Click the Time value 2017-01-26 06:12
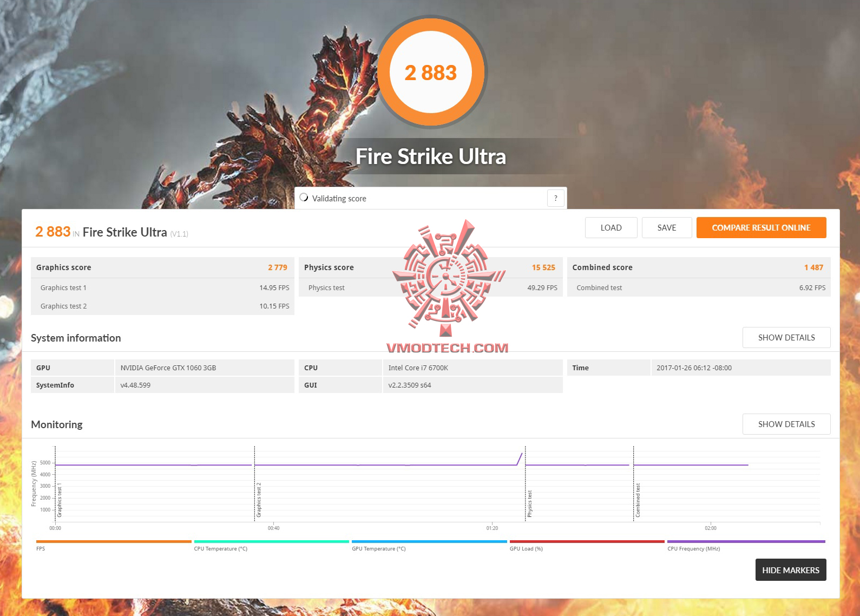The height and width of the screenshot is (616, 860). pyautogui.click(x=694, y=368)
